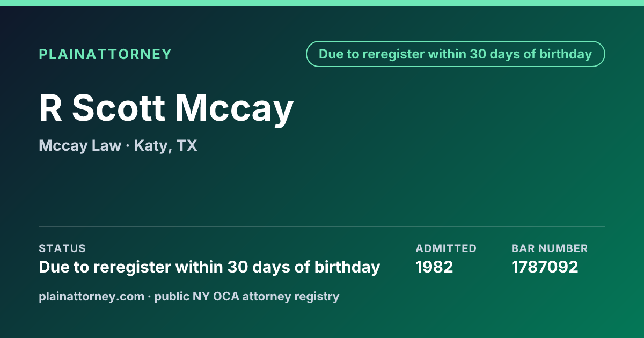Select the Mccay Law firm name
Image resolution: width=644 pixels, height=338 pixels.
80,145
